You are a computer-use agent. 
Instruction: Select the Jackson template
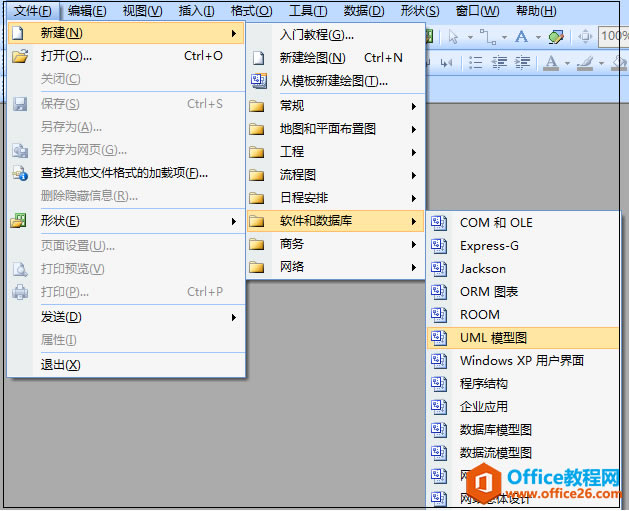coord(523,269)
